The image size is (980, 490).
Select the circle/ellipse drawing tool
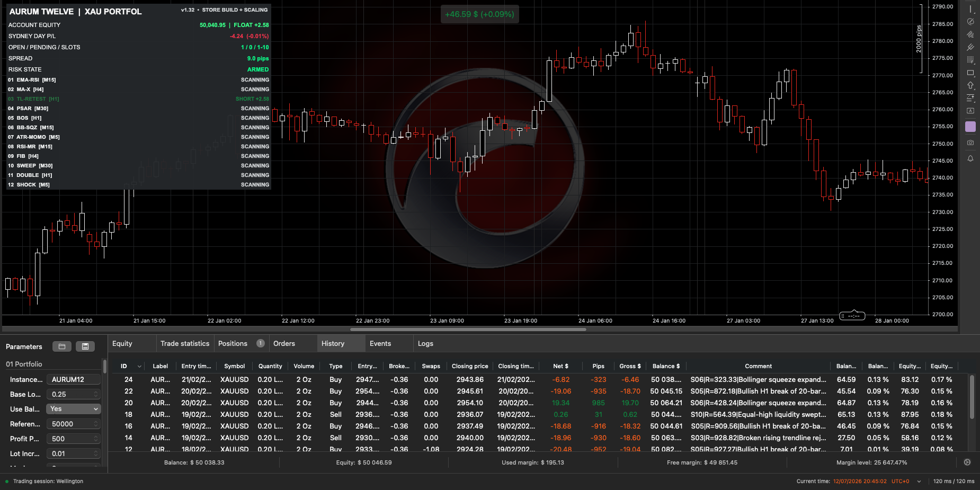970,22
